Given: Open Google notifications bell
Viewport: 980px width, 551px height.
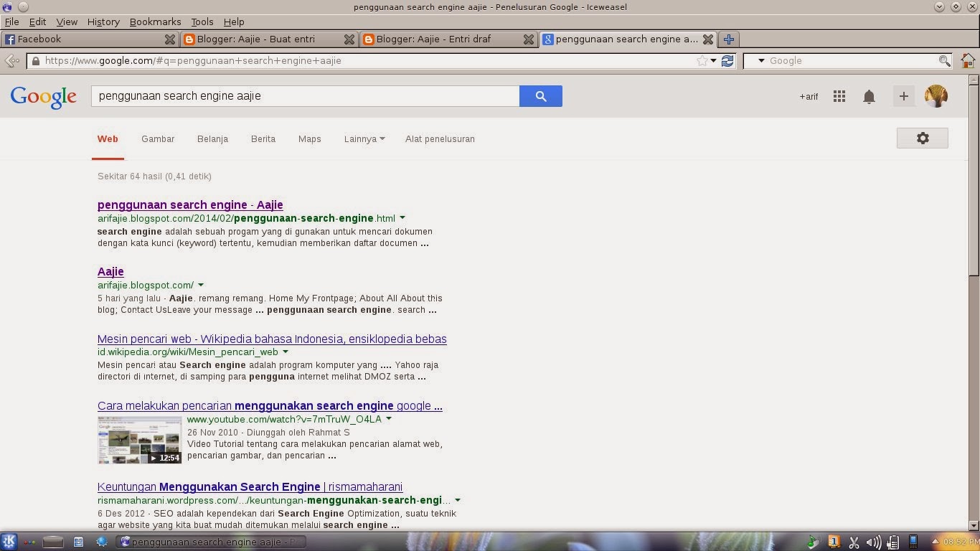Looking at the screenshot, I should [869, 96].
